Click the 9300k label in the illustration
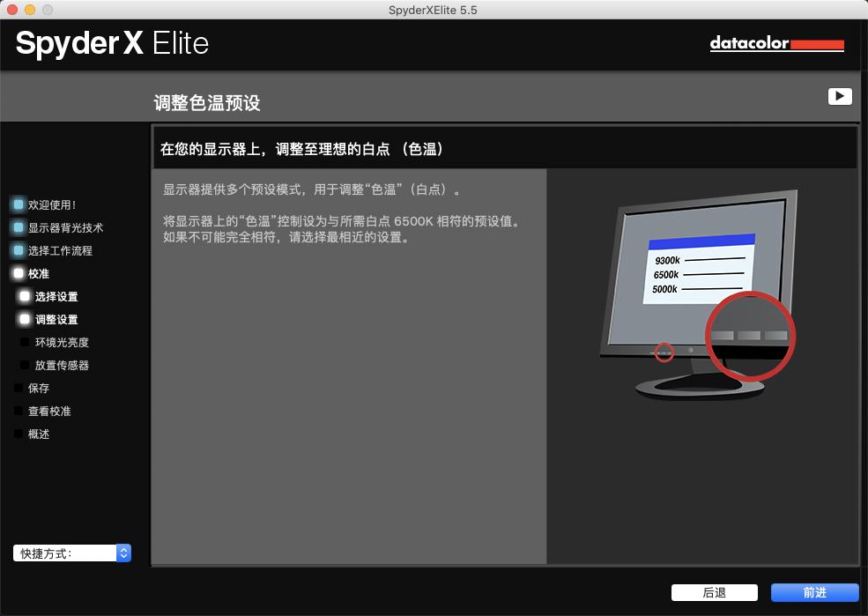 667,260
